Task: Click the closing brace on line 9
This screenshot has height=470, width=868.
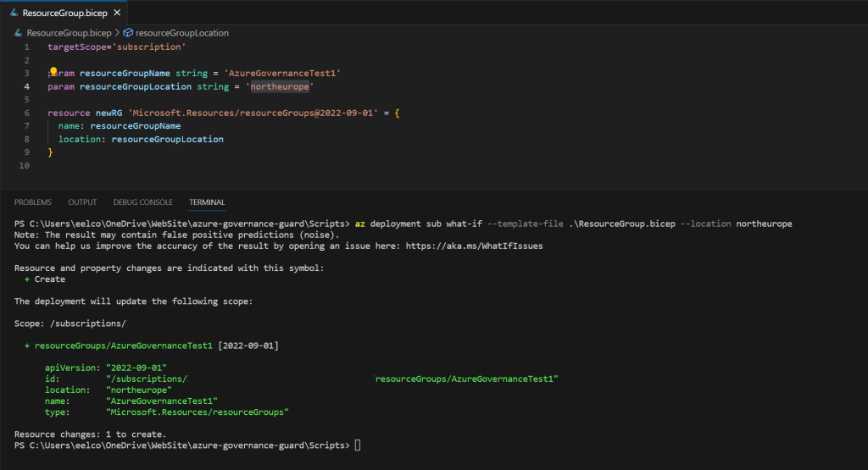Action: [x=50, y=152]
